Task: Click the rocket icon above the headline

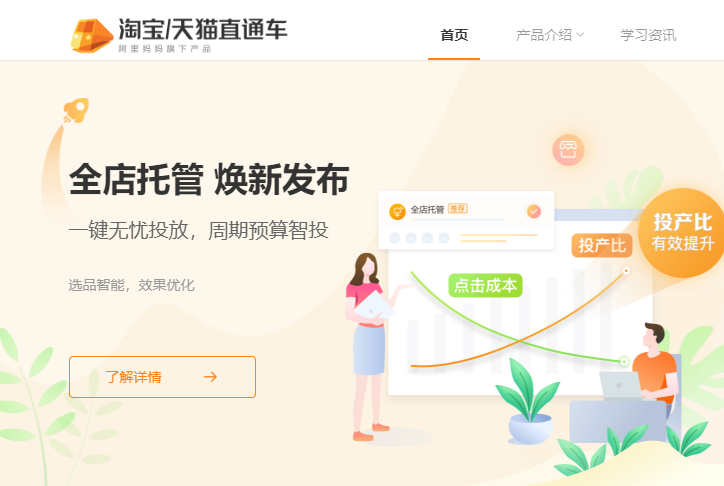Action: pyautogui.click(x=76, y=111)
